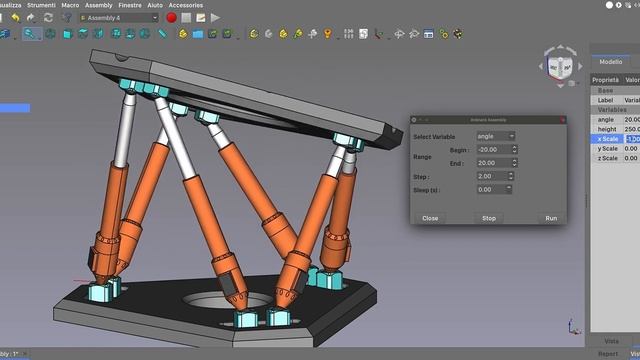
Task: Rotate view with navigation cube right arrow
Action: click(580, 66)
